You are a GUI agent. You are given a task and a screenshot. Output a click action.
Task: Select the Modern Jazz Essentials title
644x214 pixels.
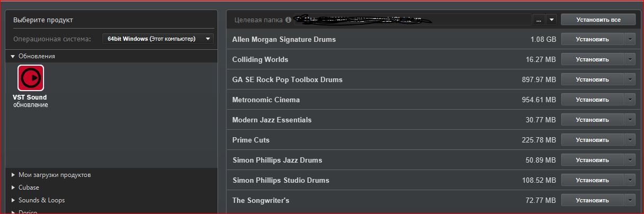tap(272, 120)
